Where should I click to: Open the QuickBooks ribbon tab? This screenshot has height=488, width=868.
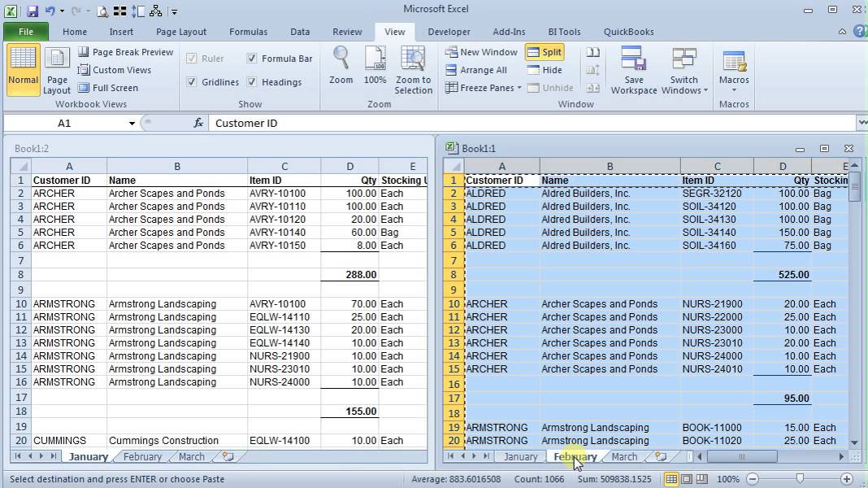[628, 32]
